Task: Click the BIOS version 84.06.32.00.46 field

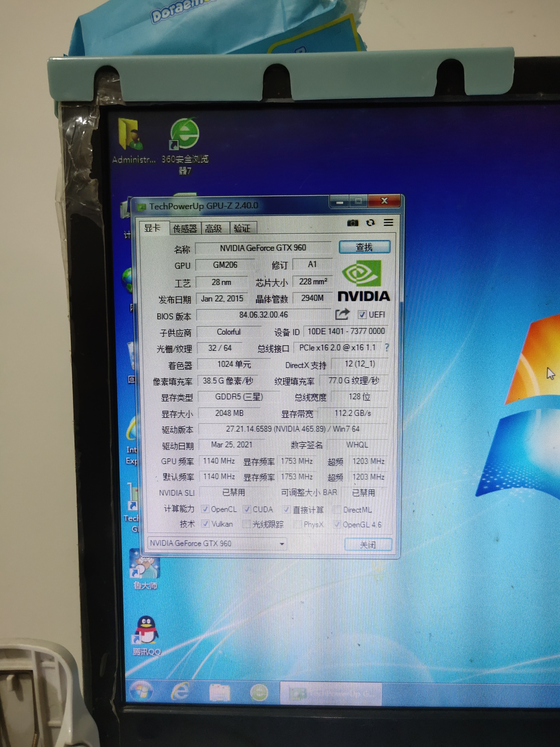Action: tap(263, 315)
